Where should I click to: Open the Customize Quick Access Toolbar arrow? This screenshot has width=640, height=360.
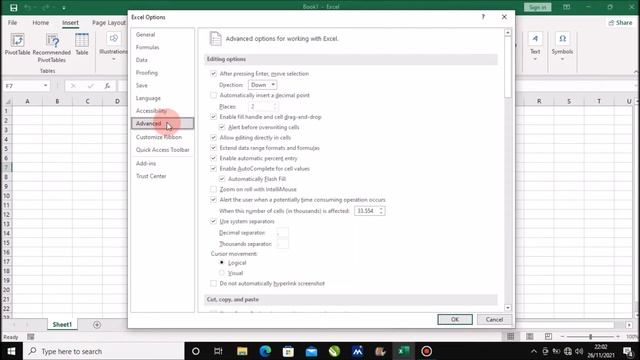coord(64,8)
